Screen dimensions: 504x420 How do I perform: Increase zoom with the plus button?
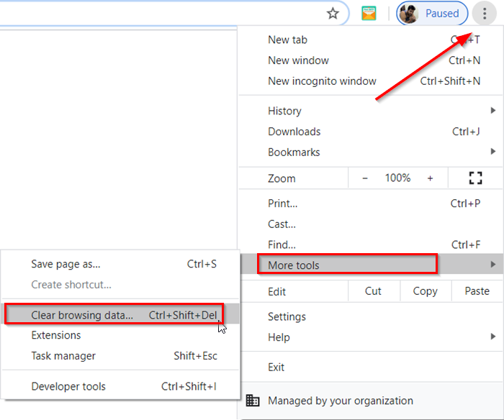coord(430,178)
